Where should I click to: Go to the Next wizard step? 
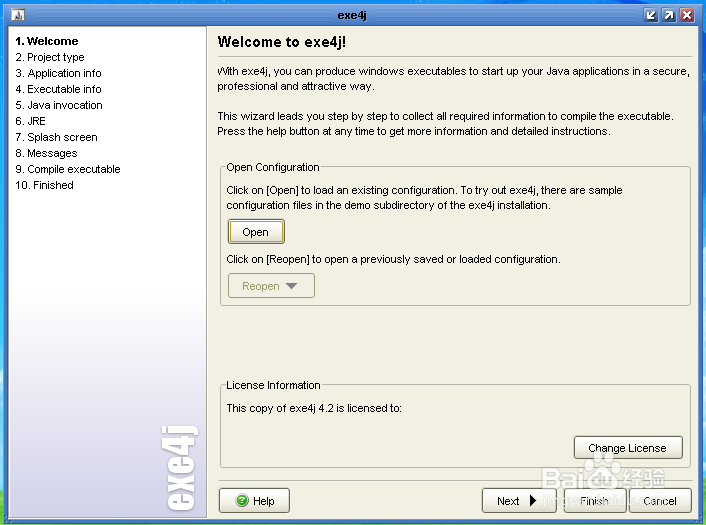tap(519, 501)
